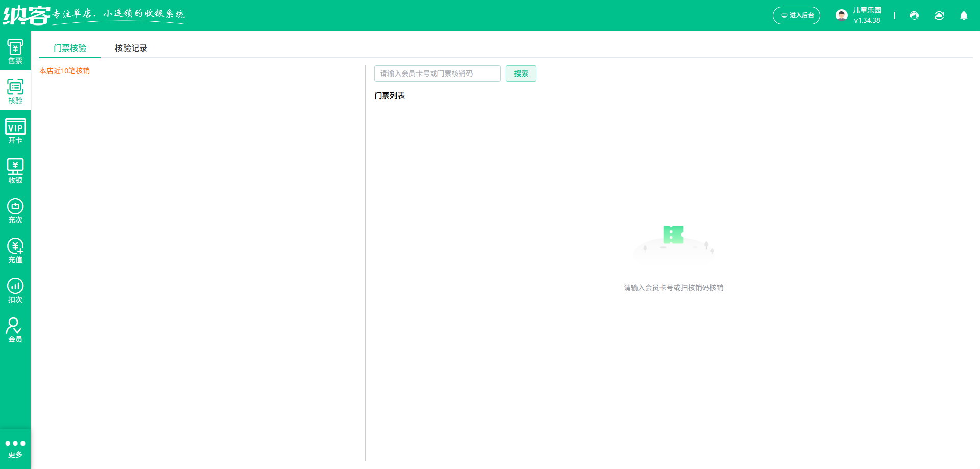
Task: Switch to the 核验记录 tab
Action: click(131, 48)
